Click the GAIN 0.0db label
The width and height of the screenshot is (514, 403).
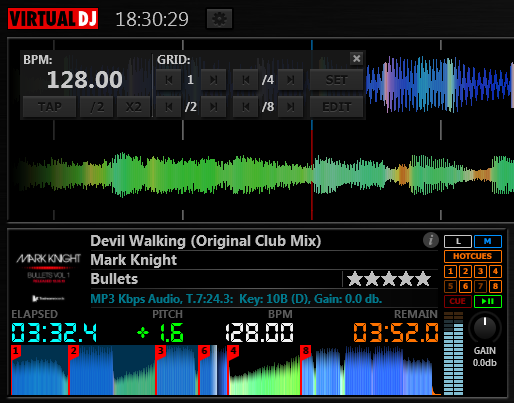coord(485,357)
